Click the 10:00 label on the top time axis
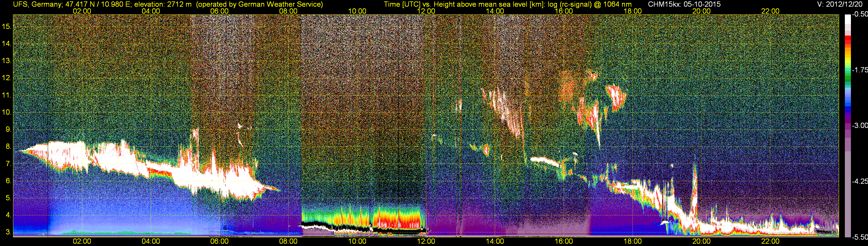Screen dimensions: 868x246 click(357, 11)
